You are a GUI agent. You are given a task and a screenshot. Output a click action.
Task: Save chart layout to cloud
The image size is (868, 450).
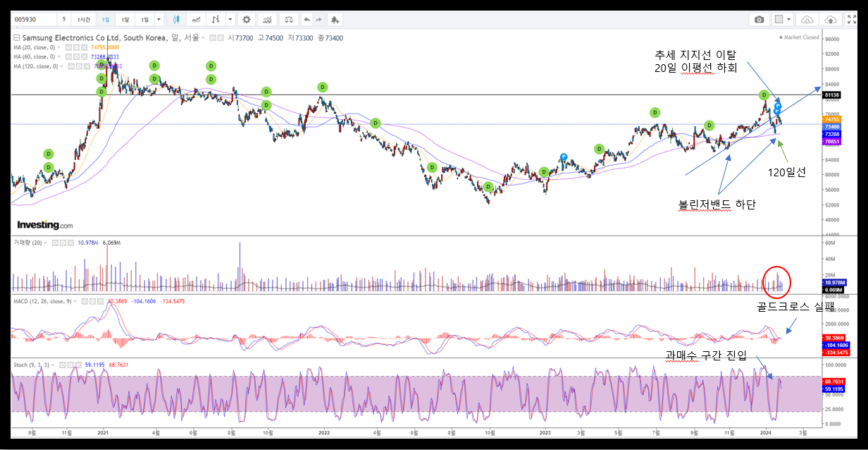(x=831, y=20)
